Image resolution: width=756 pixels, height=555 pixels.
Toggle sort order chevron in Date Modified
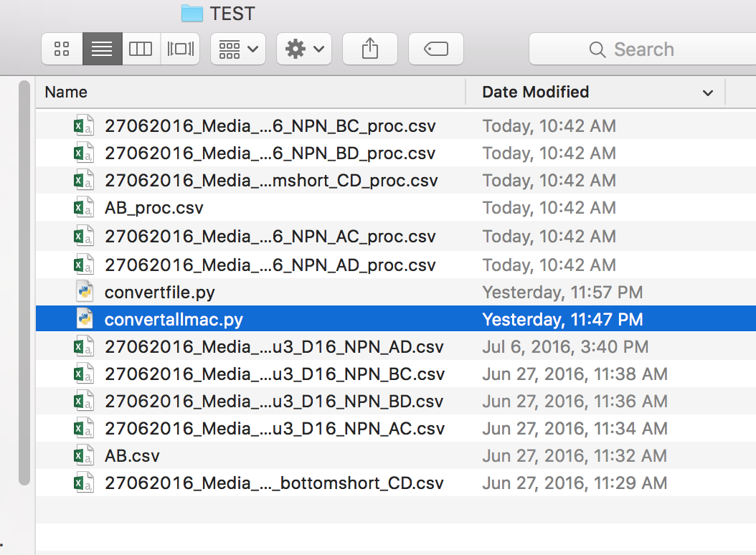coord(708,93)
